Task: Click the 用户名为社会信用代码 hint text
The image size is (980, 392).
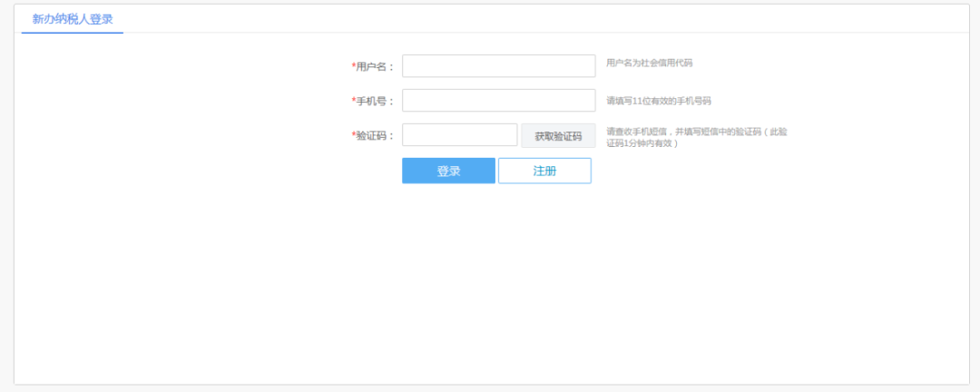Action: [x=650, y=63]
